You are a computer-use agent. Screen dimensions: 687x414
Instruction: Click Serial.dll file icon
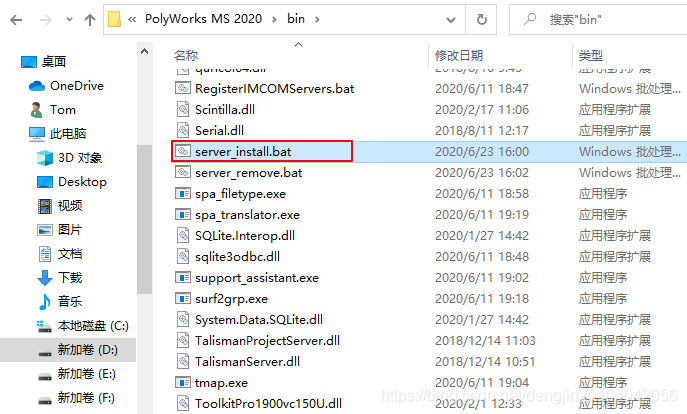183,130
